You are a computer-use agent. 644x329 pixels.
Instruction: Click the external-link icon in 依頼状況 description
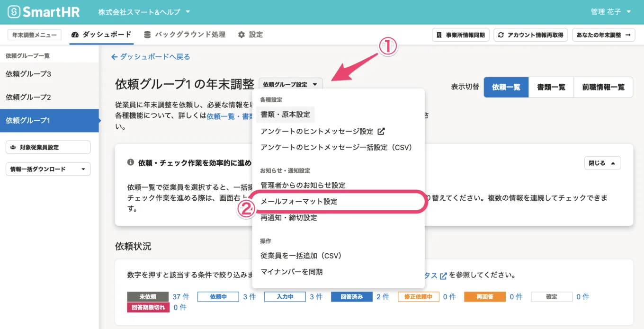[x=443, y=276]
